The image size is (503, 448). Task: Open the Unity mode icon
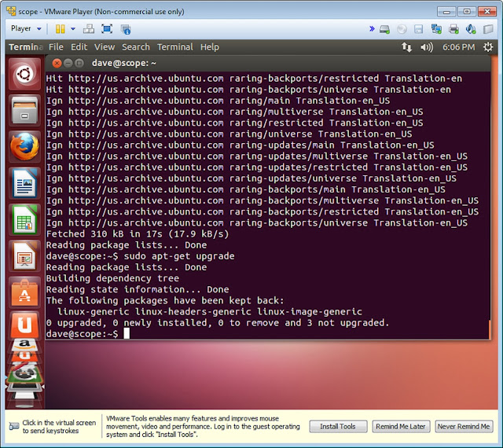126,29
